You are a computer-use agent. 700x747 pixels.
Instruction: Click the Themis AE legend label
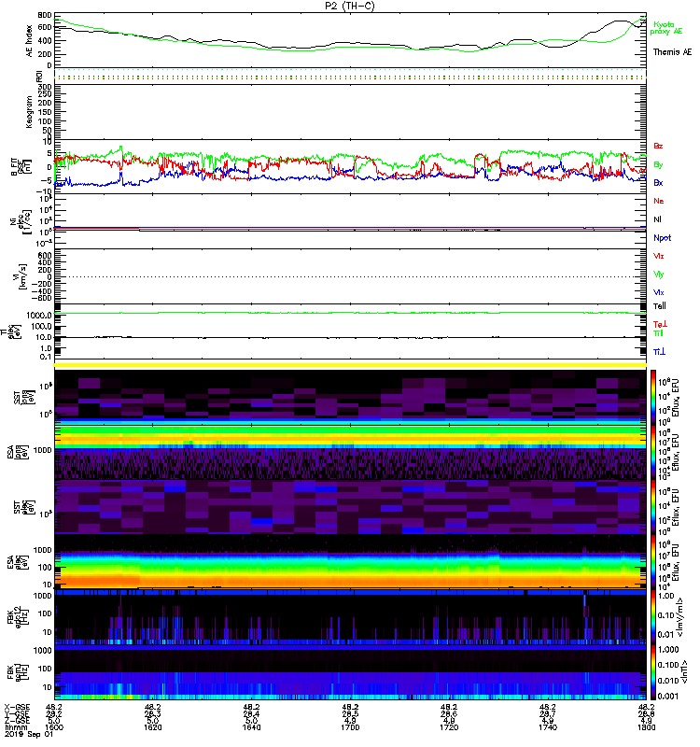(672, 52)
